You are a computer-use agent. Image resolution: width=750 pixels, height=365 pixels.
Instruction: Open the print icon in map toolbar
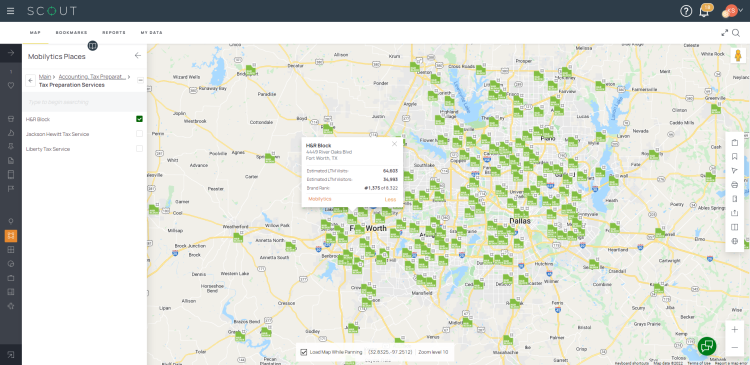735,185
